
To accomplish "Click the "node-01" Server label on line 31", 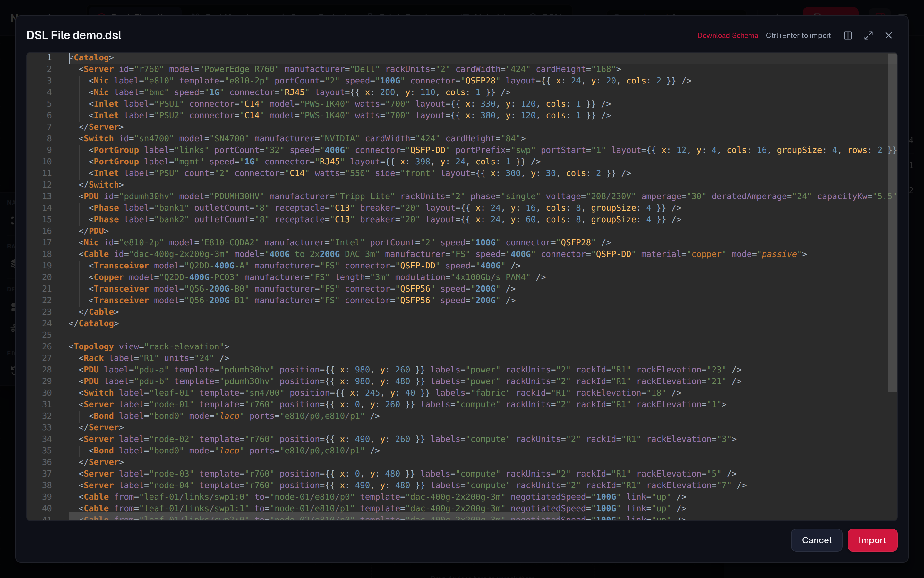I will (171, 405).
